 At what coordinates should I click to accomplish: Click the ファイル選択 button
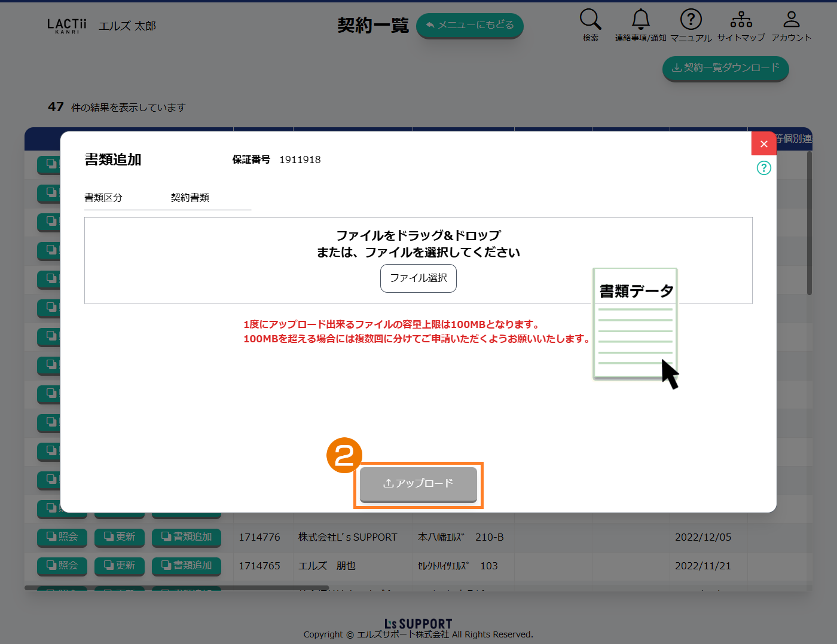coord(418,278)
